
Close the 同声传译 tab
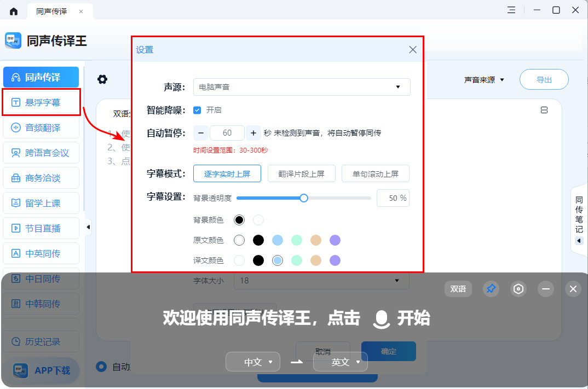click(81, 11)
